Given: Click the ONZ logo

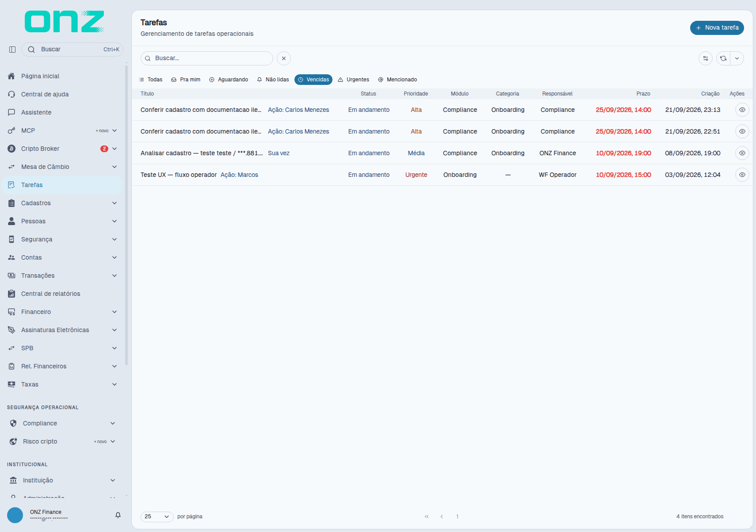Looking at the screenshot, I should pos(65,22).
